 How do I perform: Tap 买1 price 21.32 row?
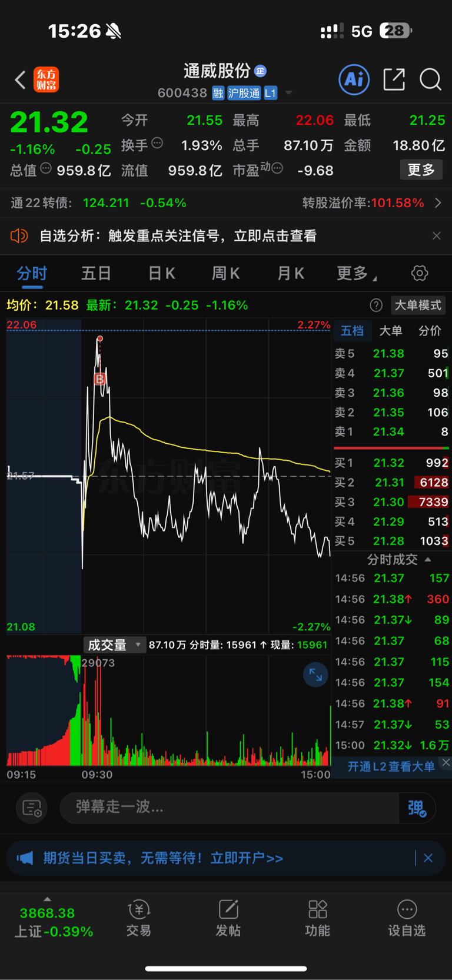click(x=391, y=463)
